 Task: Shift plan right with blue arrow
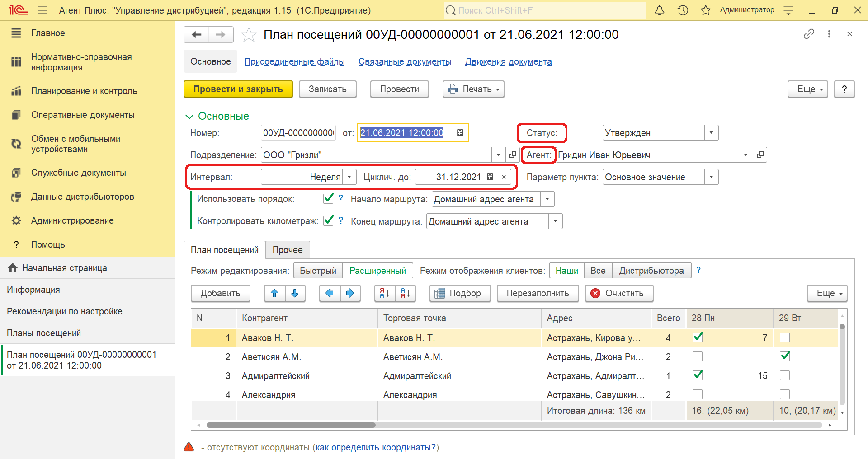tap(350, 293)
